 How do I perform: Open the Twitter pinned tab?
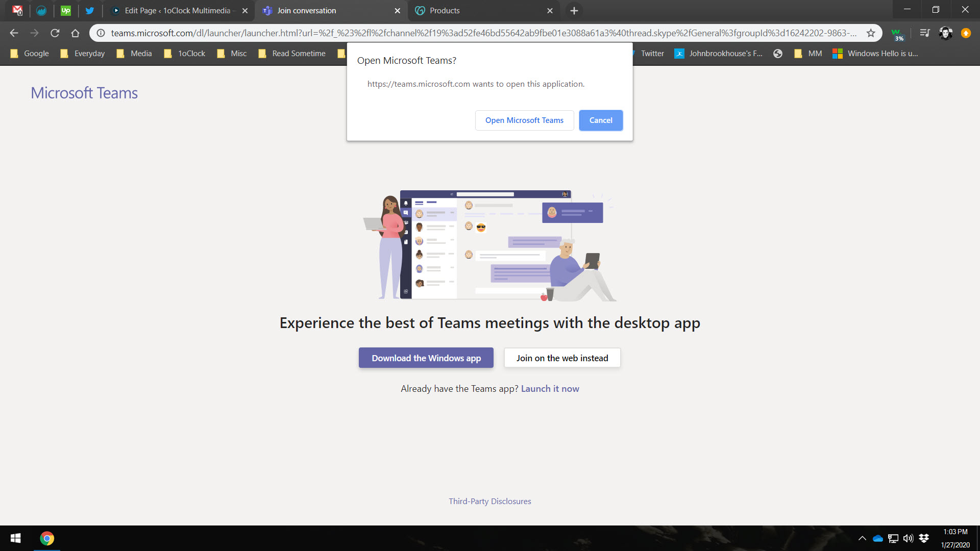[90, 10]
